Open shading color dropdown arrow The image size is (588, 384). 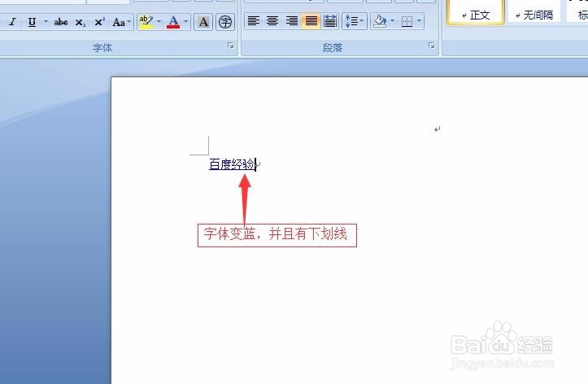[x=392, y=21]
